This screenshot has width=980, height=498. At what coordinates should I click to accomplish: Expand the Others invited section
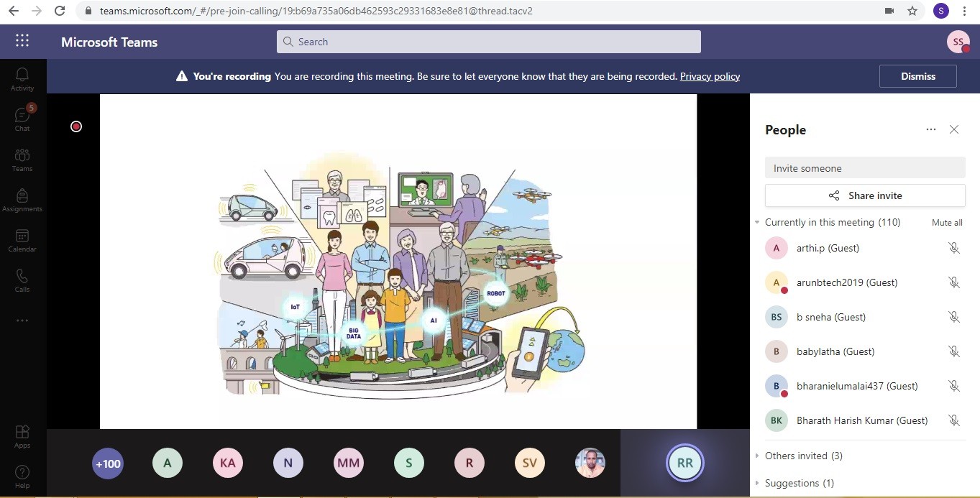(x=757, y=456)
